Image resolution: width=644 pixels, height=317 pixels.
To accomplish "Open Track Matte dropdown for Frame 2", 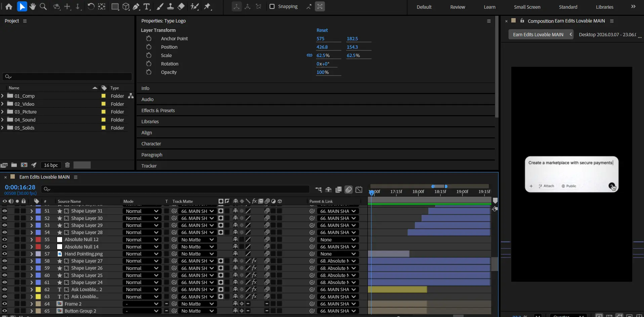I will point(197,304).
